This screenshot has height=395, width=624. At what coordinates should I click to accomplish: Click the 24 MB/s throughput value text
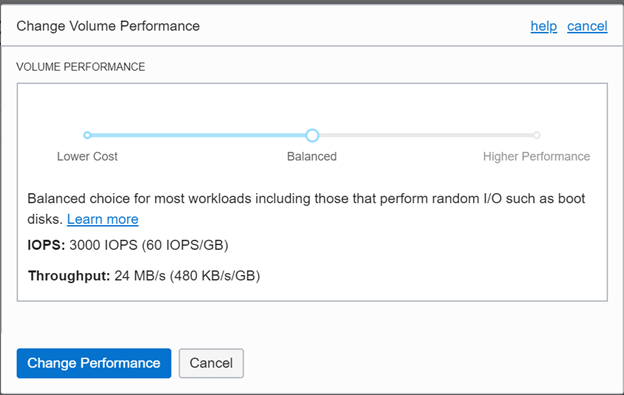pos(187,276)
